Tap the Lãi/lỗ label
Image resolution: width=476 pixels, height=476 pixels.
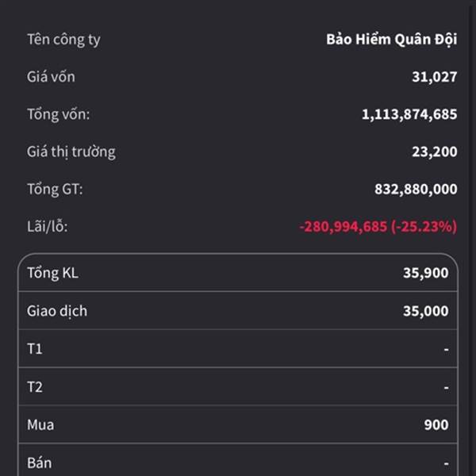[x=48, y=226]
